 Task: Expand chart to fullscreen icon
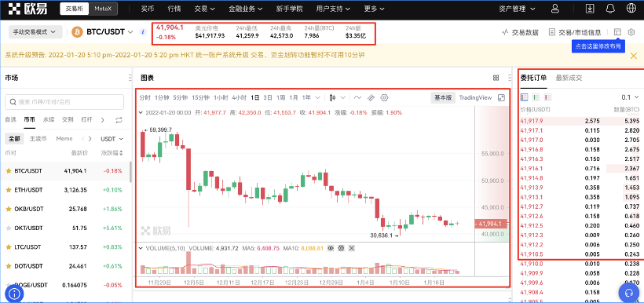pyautogui.click(x=501, y=97)
